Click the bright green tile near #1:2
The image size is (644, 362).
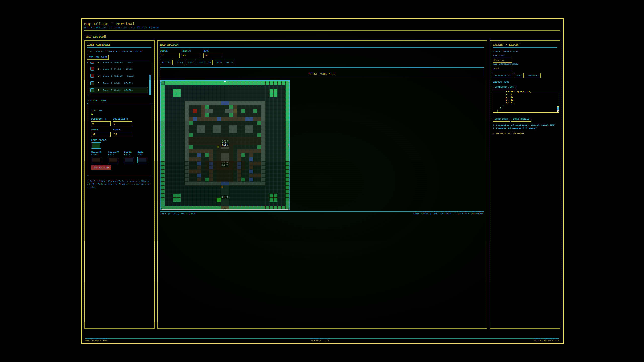[x=219, y=199]
